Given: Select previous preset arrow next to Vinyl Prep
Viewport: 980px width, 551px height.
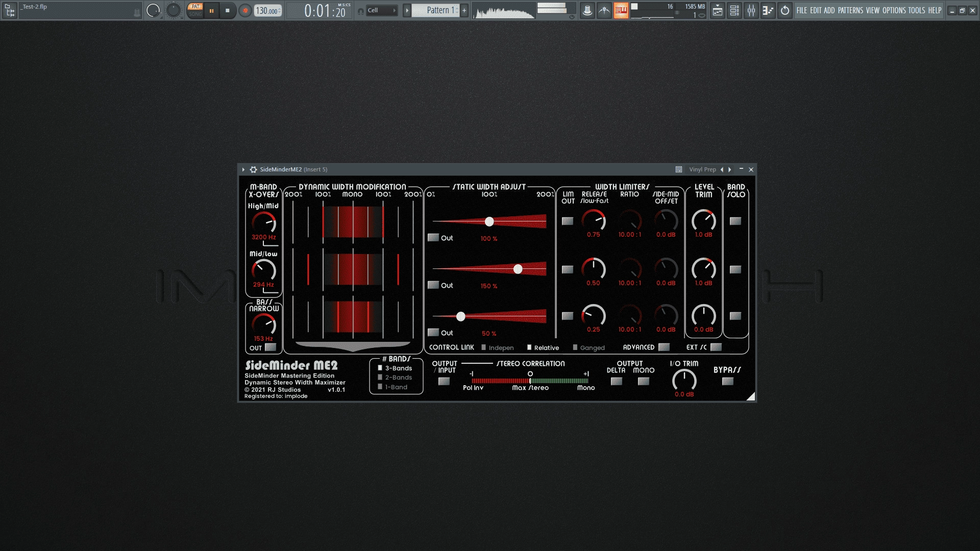Looking at the screenshot, I should [722, 169].
